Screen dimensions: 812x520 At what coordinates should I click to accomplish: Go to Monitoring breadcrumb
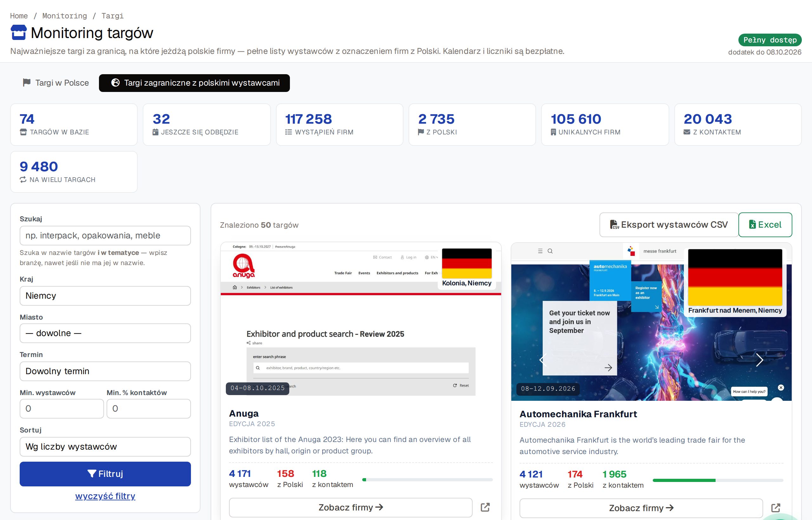(x=64, y=16)
